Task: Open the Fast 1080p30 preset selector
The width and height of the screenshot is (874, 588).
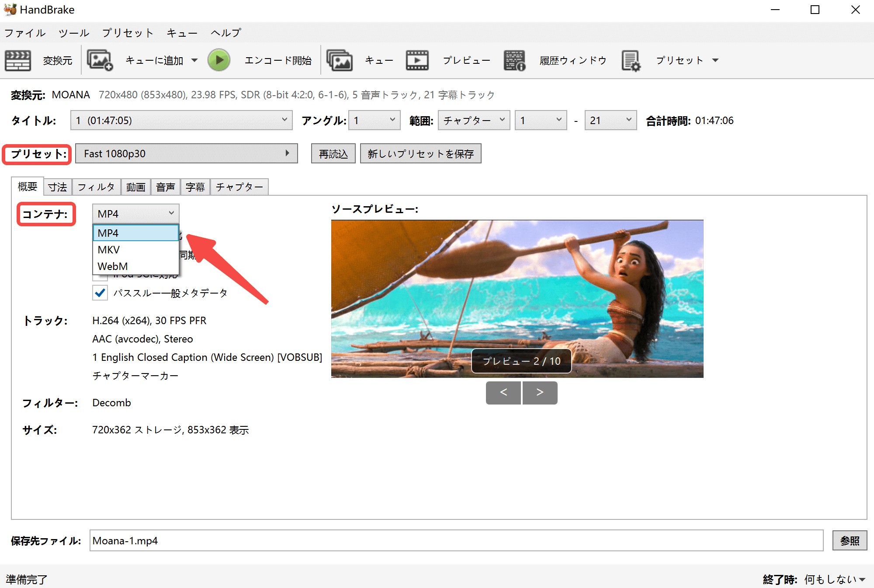Action: 187,154
